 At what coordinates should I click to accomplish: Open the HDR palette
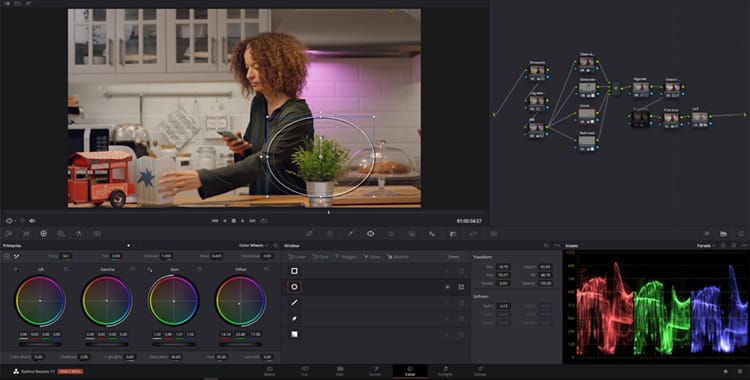[61, 234]
